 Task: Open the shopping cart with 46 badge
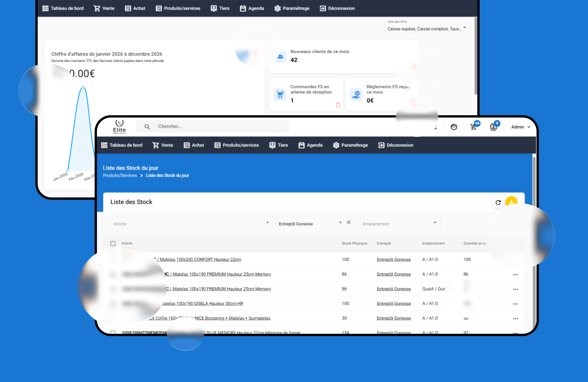473,127
